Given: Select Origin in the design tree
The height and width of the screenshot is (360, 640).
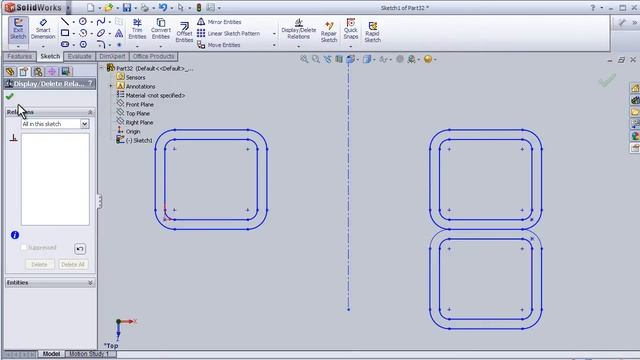Looking at the screenshot, I should tap(133, 131).
